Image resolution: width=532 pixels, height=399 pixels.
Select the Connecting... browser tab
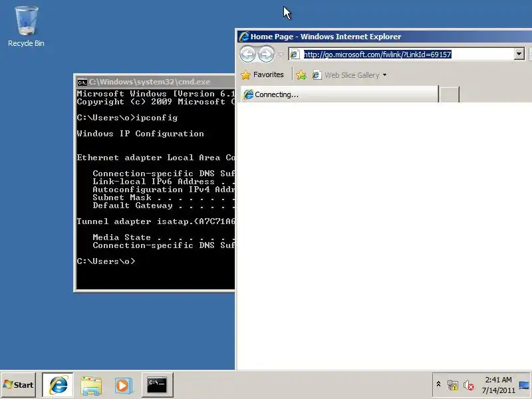tap(339, 94)
